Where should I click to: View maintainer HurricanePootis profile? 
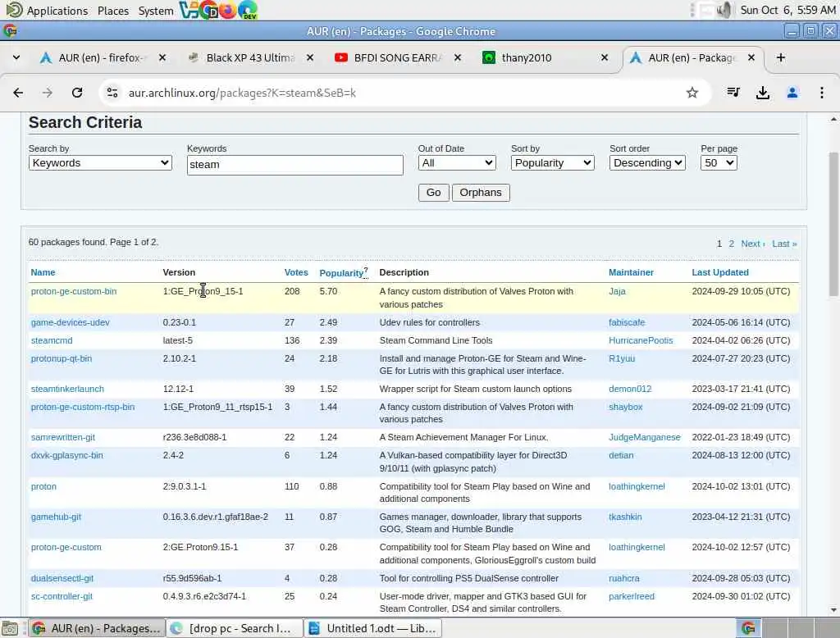pos(641,340)
